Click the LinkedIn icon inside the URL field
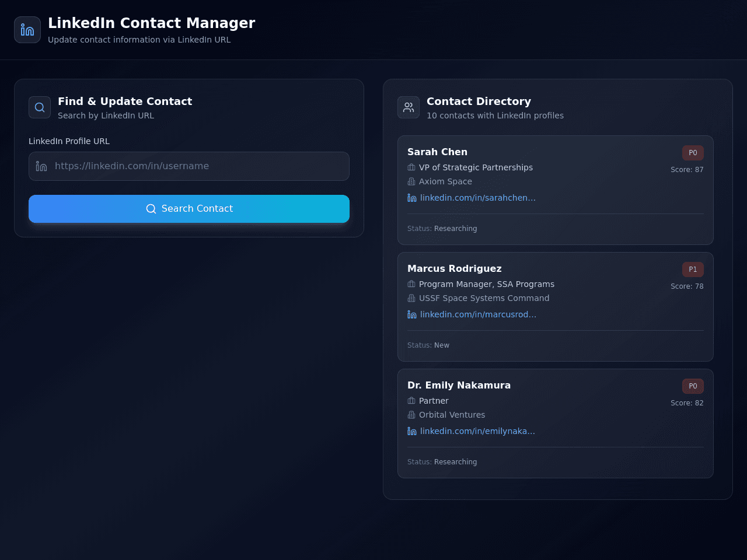 (41, 166)
